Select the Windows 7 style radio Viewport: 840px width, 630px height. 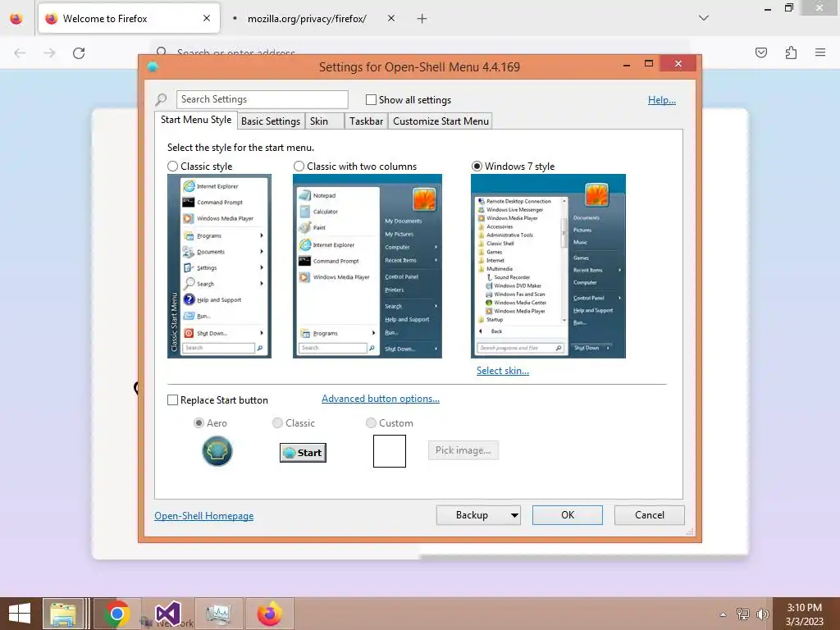point(477,166)
